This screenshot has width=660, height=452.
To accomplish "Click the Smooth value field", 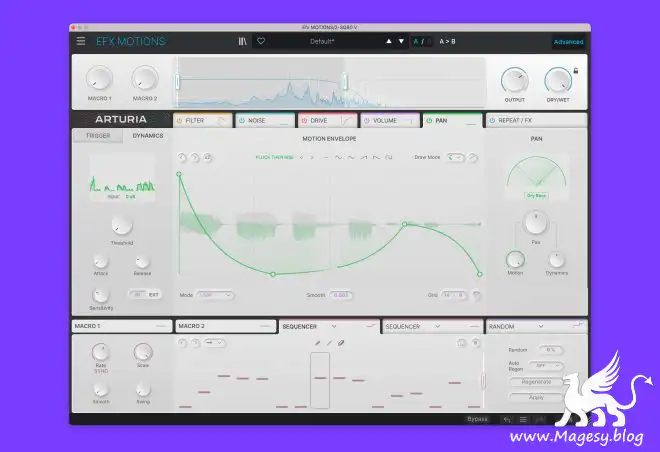I will pos(341,295).
